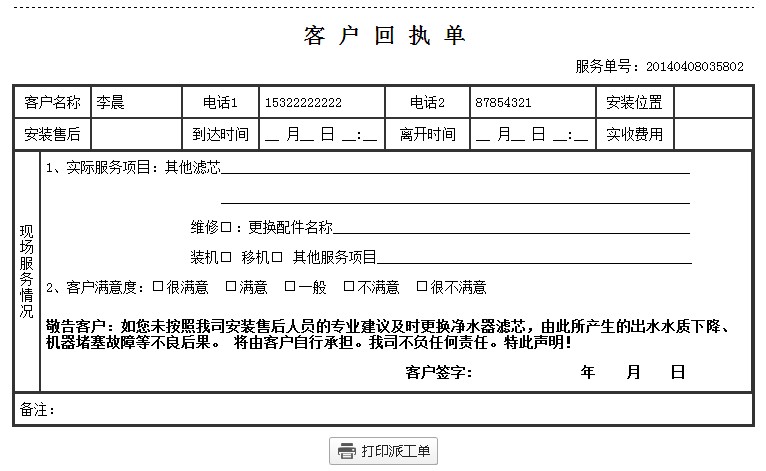The width and height of the screenshot is (766, 471).
Task: Click the blank line after 更换配件名称
Action: [510, 227]
